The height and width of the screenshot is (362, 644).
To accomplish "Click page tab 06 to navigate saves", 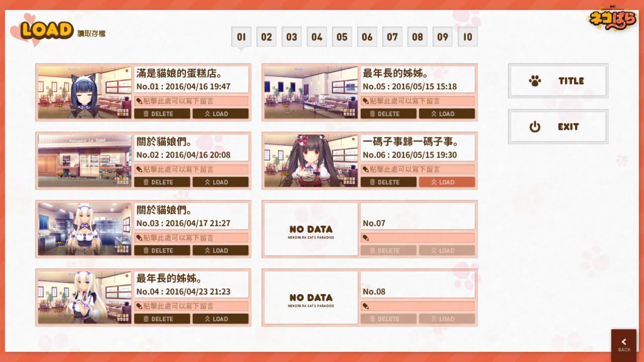I will tap(366, 37).
